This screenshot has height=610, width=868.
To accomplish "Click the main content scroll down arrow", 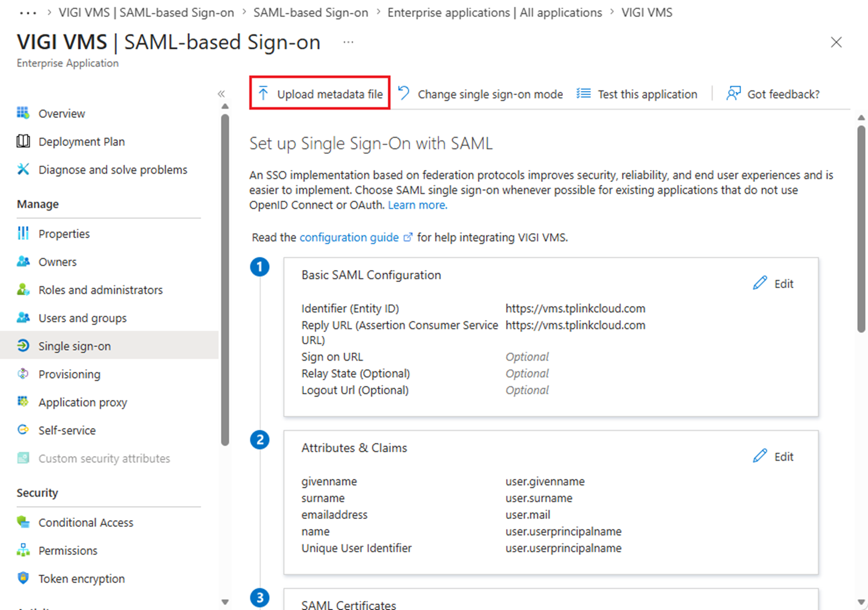I will [861, 602].
